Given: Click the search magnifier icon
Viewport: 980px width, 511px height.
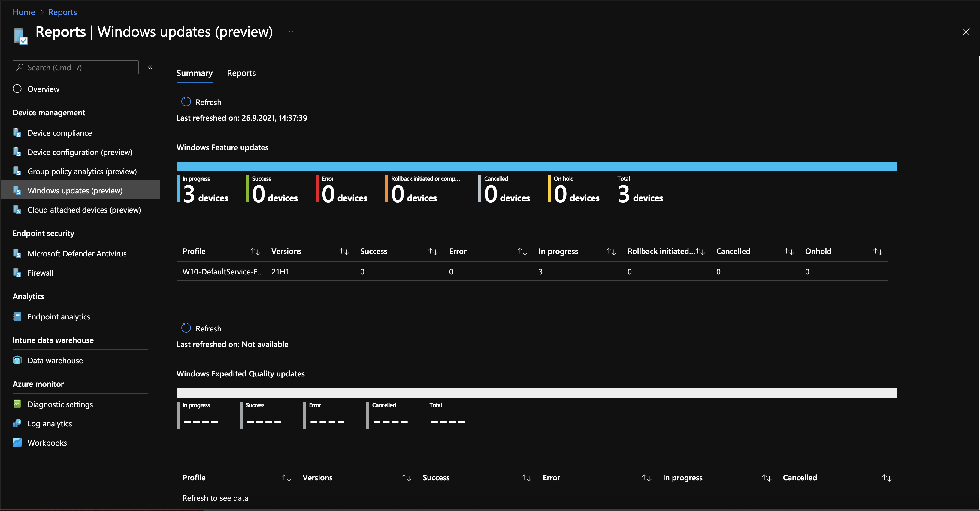Looking at the screenshot, I should (20, 67).
